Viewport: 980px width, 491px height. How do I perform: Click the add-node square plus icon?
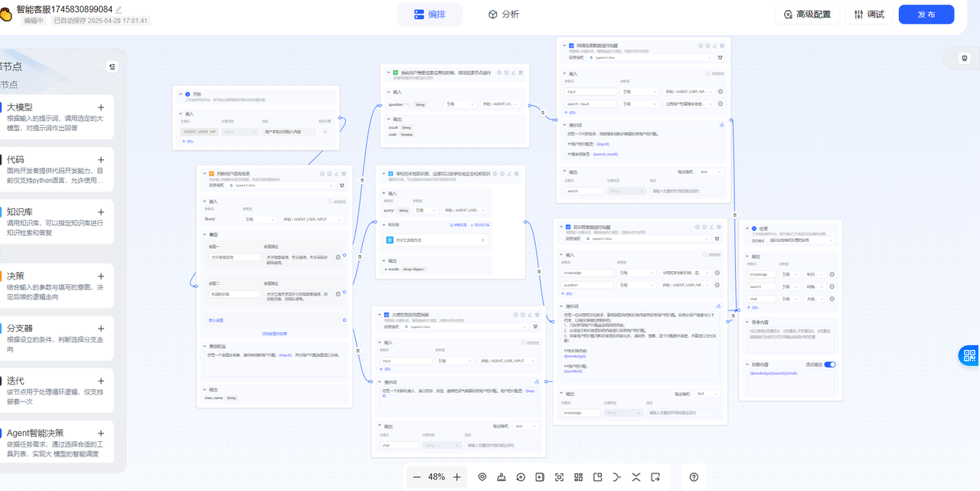[540, 476]
